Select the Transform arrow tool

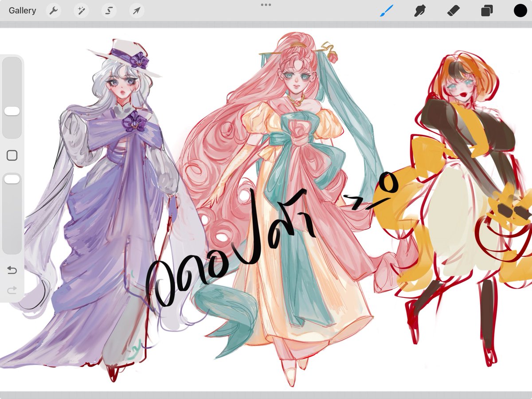(137, 11)
